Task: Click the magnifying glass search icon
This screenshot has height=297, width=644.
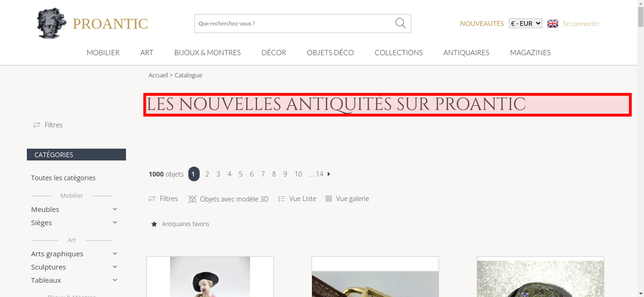Action: 400,23
